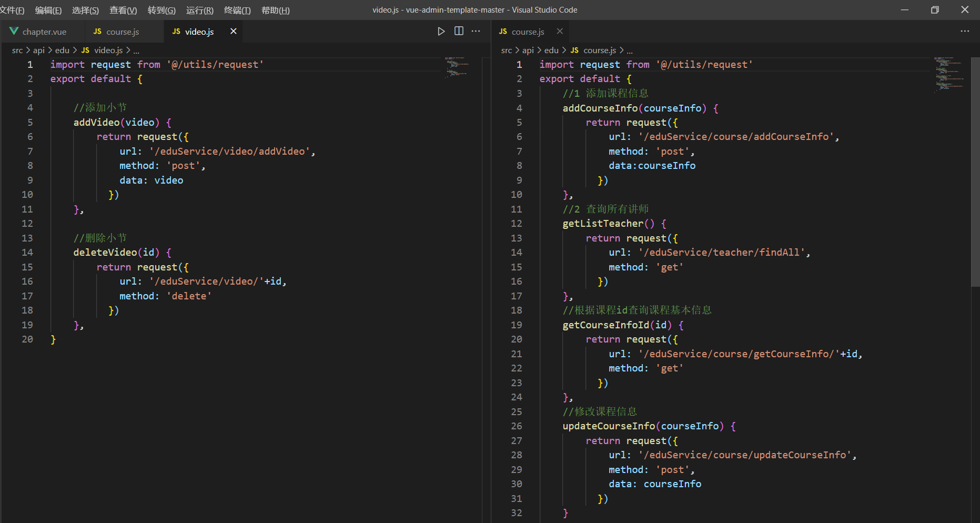This screenshot has height=523, width=980.
Task: Open the 帮助(H) menu
Action: click(276, 10)
